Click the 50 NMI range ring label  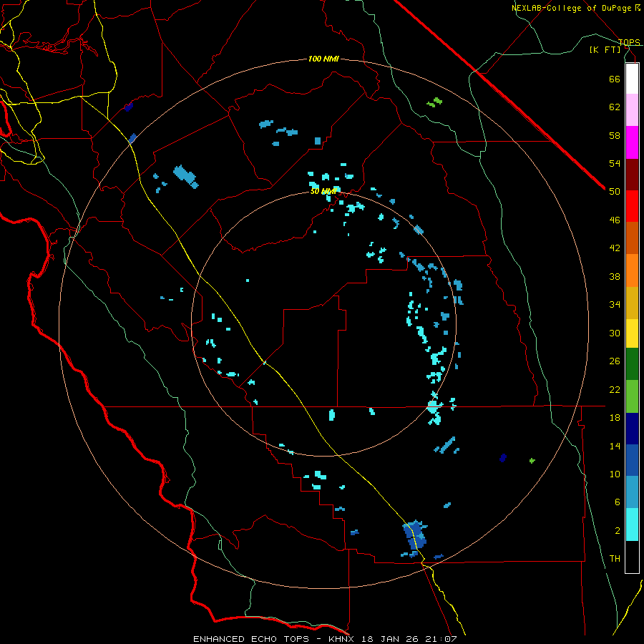tap(323, 191)
